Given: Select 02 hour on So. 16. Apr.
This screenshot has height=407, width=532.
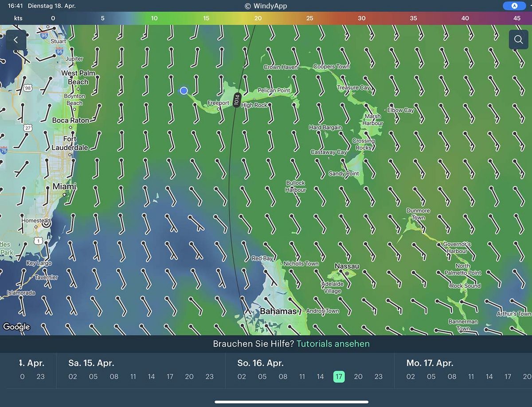Looking at the screenshot, I should [242, 376].
